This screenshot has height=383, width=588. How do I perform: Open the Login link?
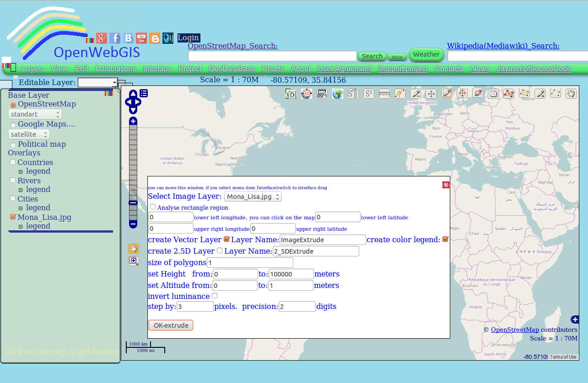coord(189,37)
